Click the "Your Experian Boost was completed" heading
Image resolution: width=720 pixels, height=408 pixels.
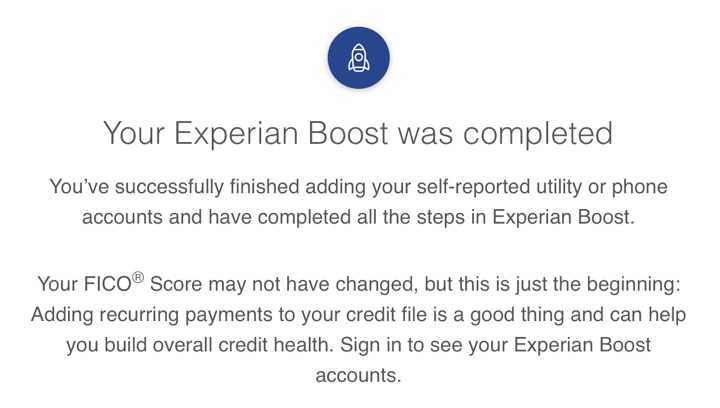click(x=359, y=133)
